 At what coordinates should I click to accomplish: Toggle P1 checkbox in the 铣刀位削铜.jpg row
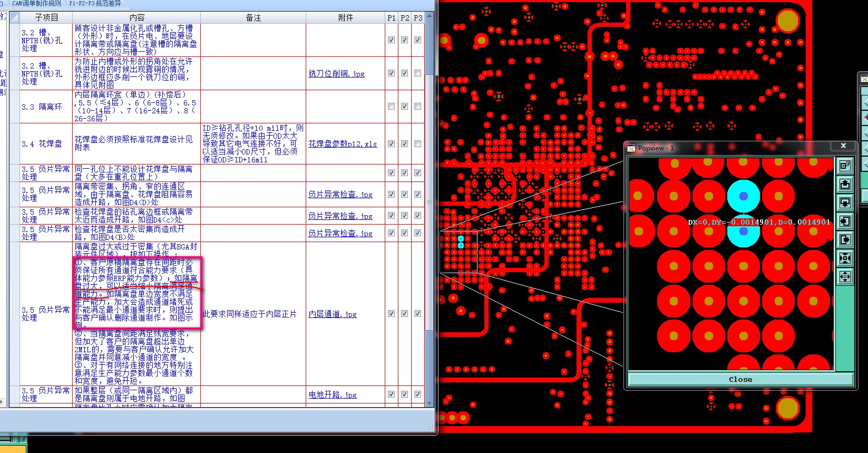(x=392, y=73)
